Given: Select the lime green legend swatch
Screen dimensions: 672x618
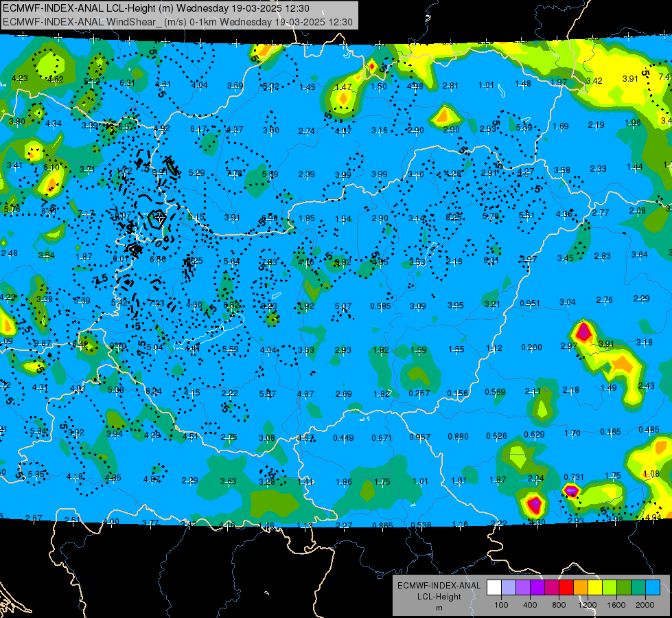Looking at the screenshot, I should (x=610, y=588).
